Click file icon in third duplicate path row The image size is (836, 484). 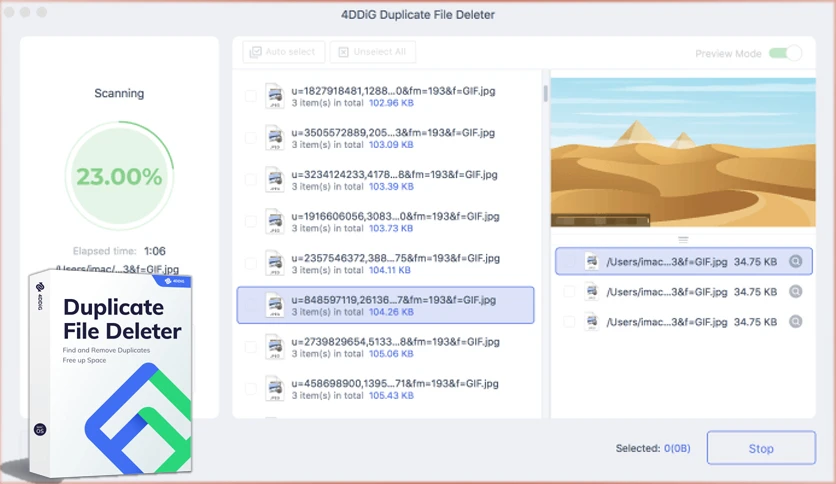591,322
